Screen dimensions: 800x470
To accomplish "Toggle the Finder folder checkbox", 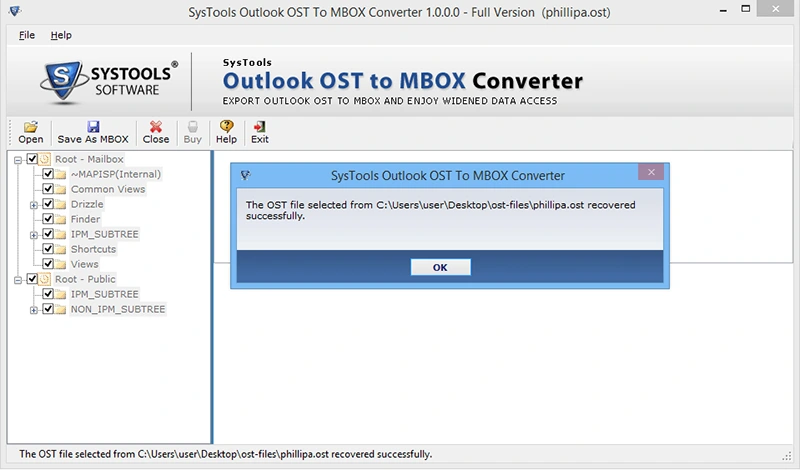I will pyautogui.click(x=48, y=218).
